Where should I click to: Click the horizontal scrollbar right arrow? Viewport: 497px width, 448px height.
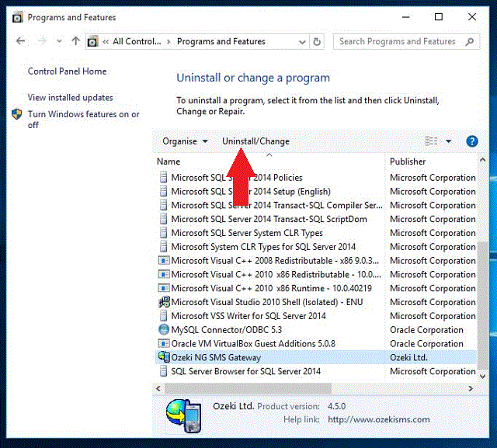471,388
